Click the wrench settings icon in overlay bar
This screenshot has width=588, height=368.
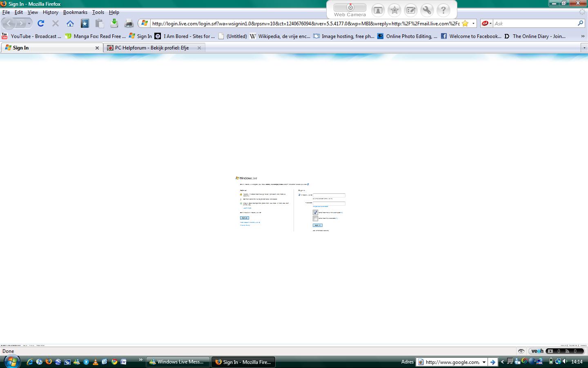[x=427, y=10]
